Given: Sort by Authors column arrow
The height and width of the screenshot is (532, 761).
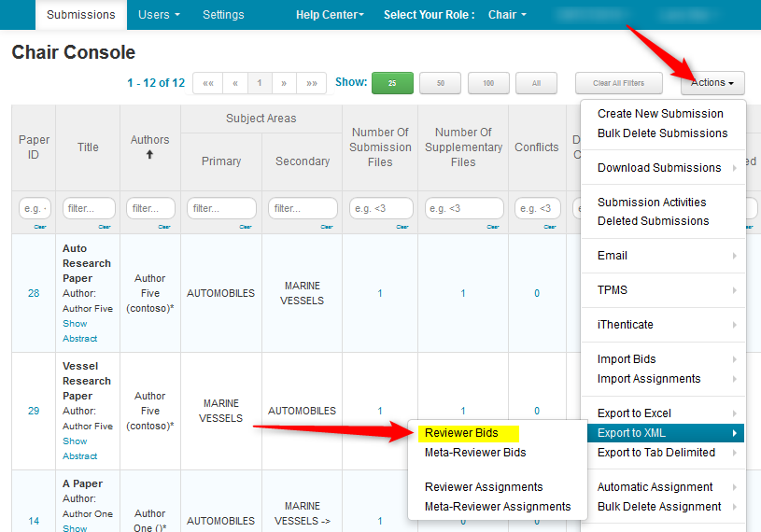Looking at the screenshot, I should pos(149,154).
